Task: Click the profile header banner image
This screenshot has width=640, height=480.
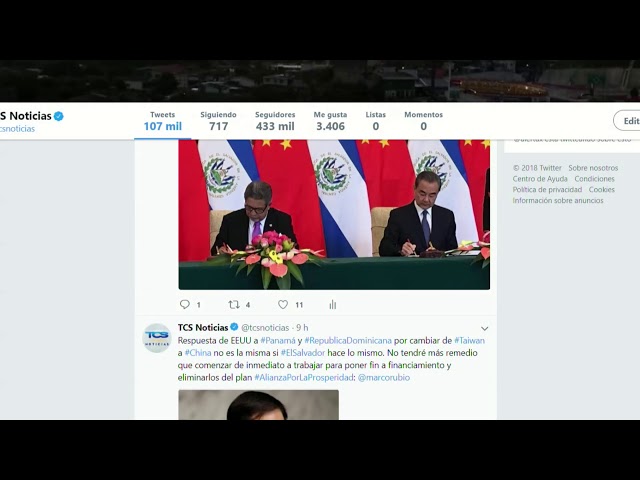Action: 320,81
